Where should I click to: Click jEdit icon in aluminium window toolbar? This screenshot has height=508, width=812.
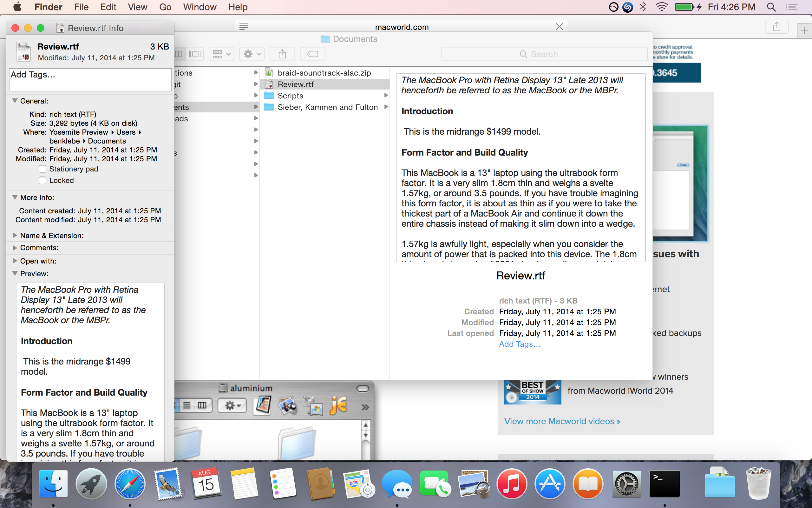click(338, 405)
